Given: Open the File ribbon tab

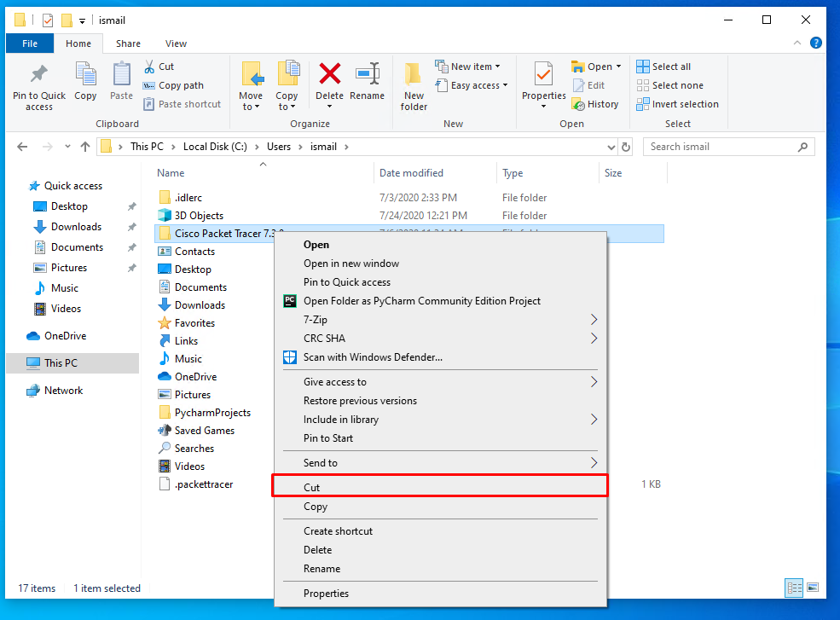Looking at the screenshot, I should (30, 43).
